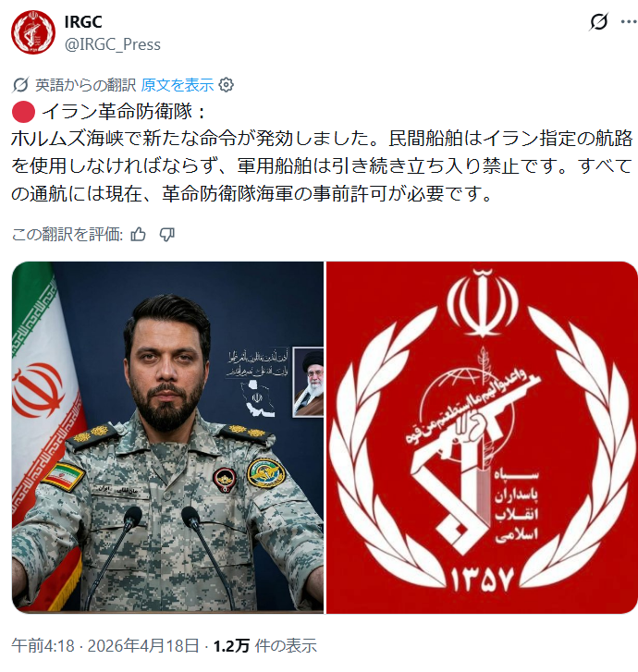This screenshot has width=638, height=672.
Task: Open the three-dot more options menu
Action: point(629,21)
